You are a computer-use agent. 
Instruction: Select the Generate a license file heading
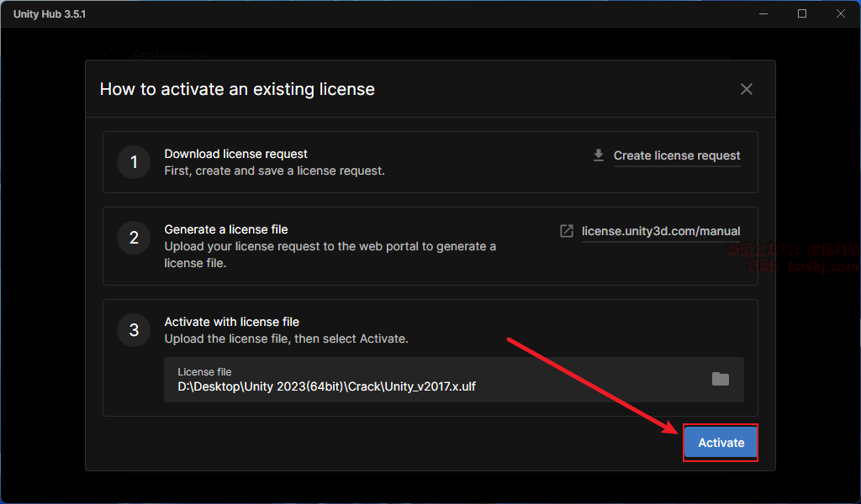tap(225, 230)
